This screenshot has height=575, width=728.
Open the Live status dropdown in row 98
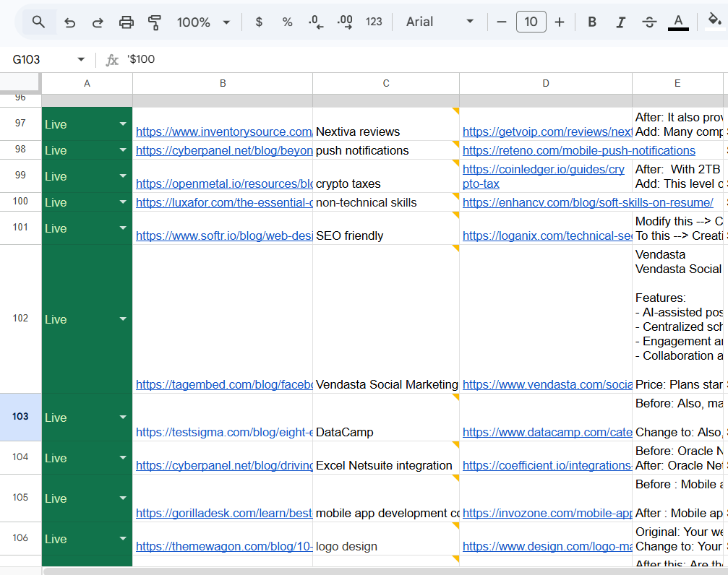123,150
